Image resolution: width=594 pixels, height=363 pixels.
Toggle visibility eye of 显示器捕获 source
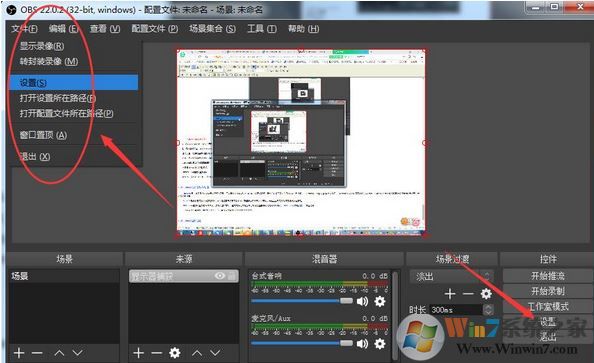[220, 276]
